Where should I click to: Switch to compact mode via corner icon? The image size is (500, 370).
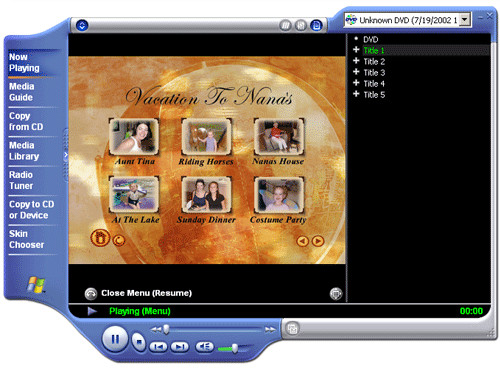point(292,329)
